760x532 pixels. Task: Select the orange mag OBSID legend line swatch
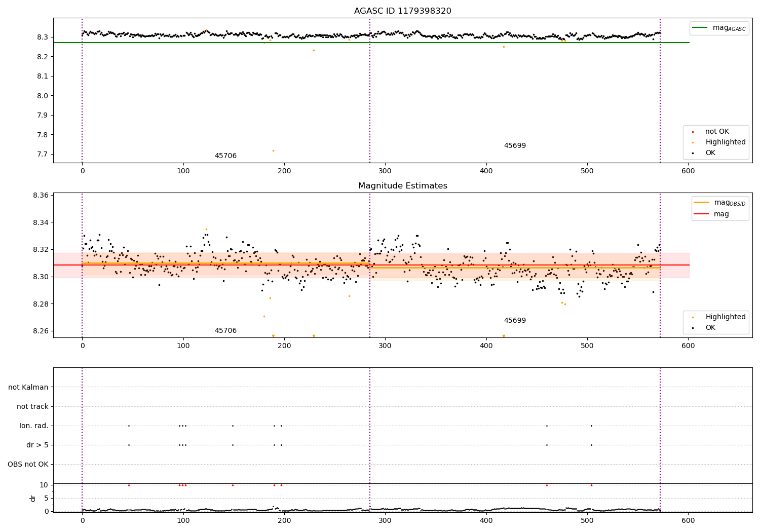click(x=702, y=203)
